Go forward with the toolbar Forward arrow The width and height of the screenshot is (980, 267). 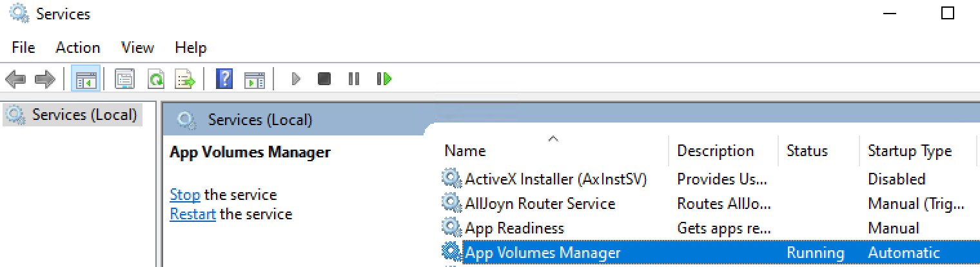coord(44,79)
